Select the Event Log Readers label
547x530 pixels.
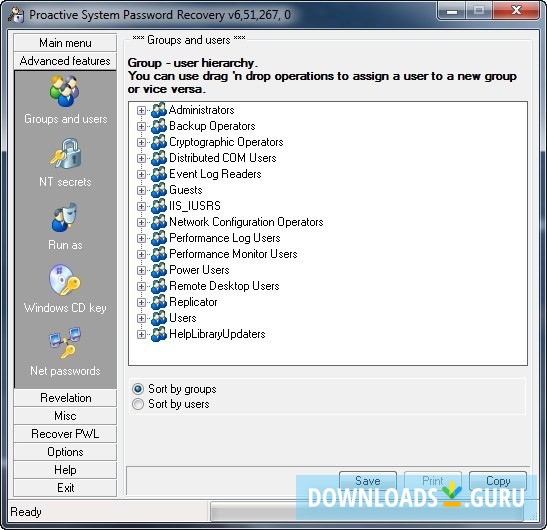(x=215, y=174)
